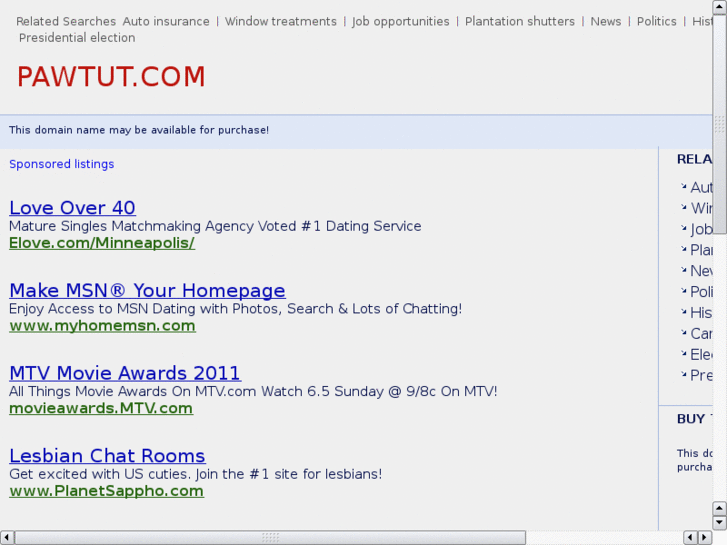The height and width of the screenshot is (545, 727).
Task: Click the horizontal scrollbar thumb
Action: tap(270, 538)
